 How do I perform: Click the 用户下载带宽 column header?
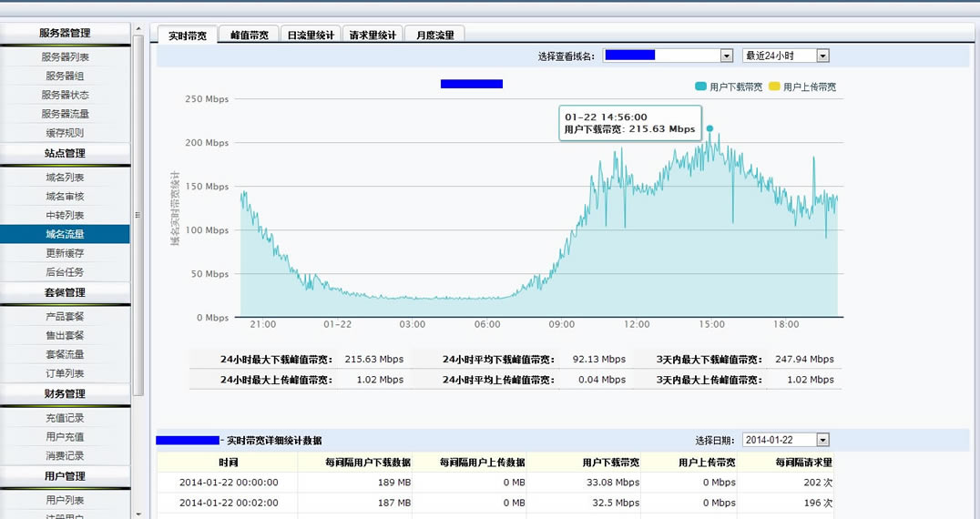[x=584, y=463]
